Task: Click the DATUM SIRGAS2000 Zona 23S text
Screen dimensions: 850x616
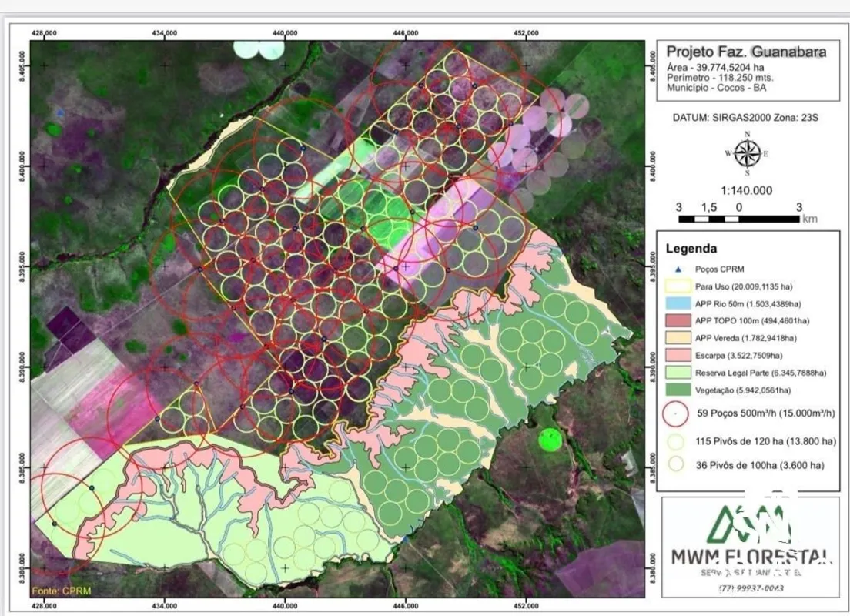Action: tap(745, 119)
